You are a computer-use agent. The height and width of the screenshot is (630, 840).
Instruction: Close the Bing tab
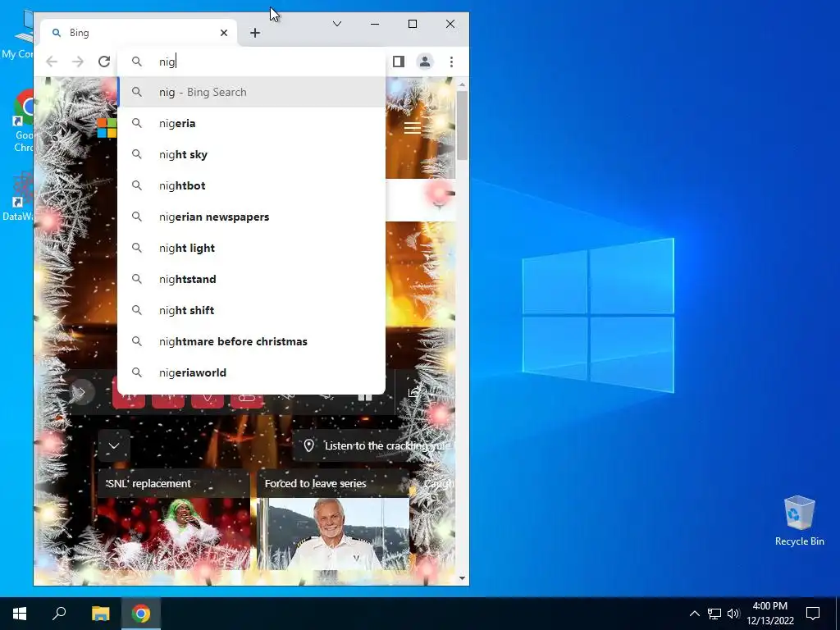[x=224, y=33]
